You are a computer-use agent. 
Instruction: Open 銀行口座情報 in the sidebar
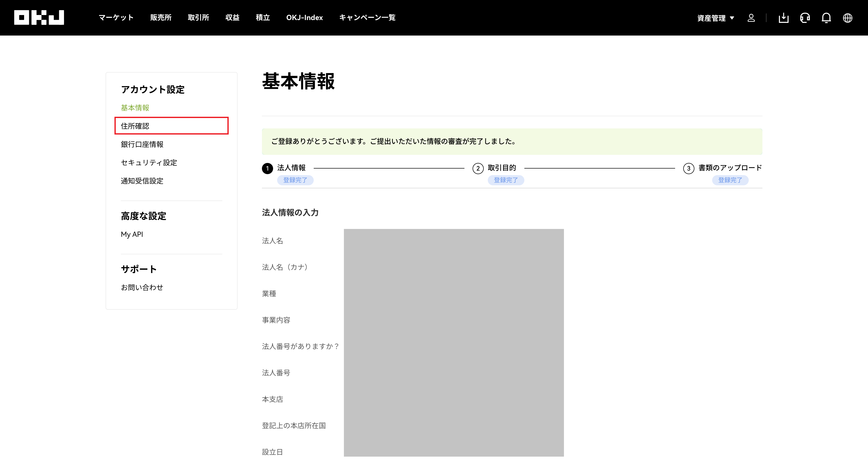[142, 144]
